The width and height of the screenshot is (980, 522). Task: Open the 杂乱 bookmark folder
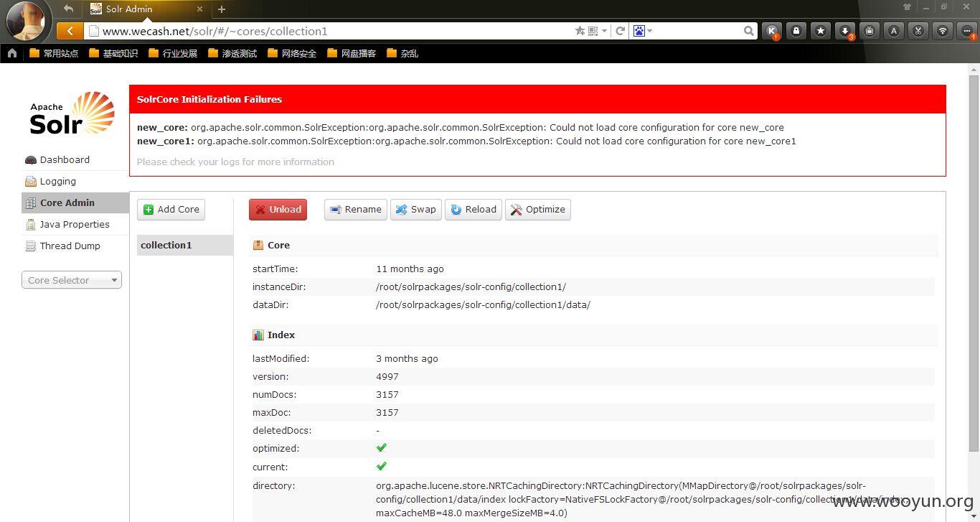tap(402, 53)
